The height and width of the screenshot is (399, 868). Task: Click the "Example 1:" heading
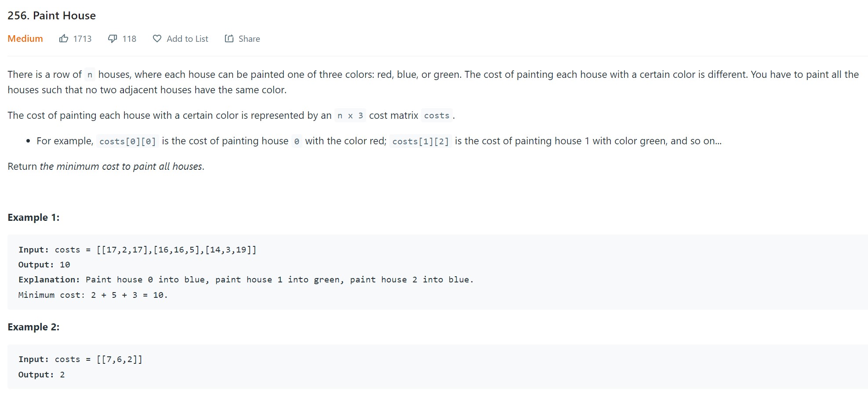(33, 217)
